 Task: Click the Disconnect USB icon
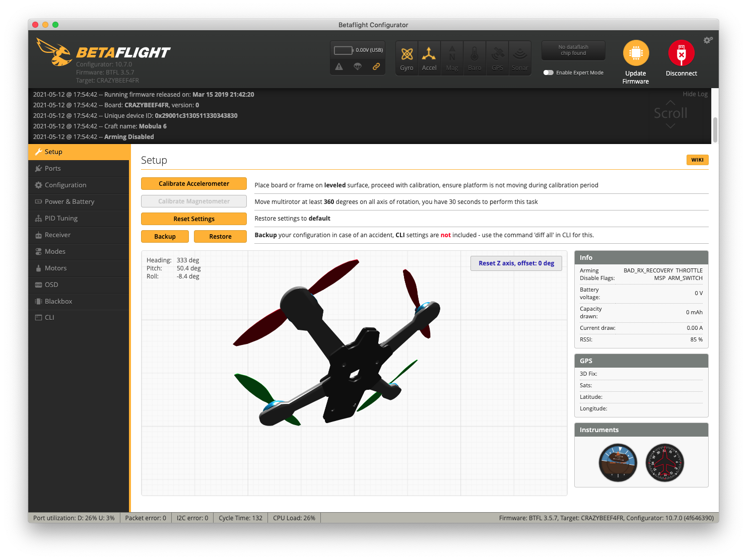682,53
